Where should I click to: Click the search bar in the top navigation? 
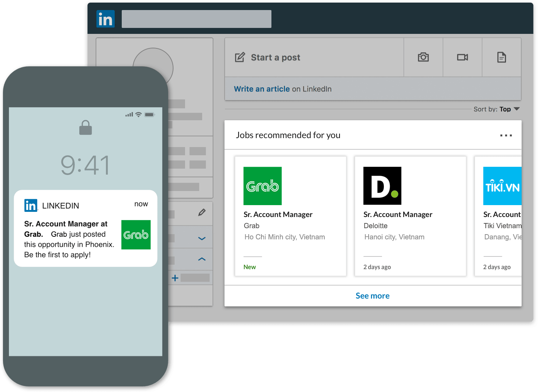[x=197, y=19]
